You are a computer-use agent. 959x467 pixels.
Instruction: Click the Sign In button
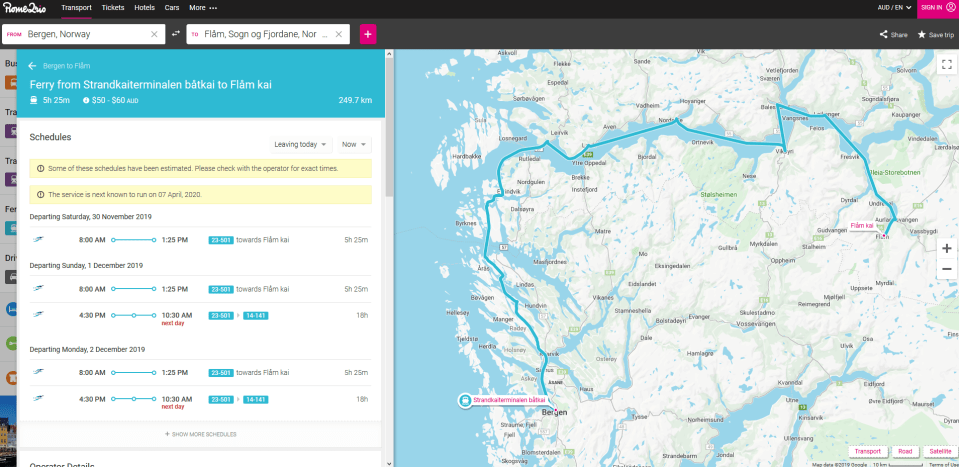(x=937, y=8)
